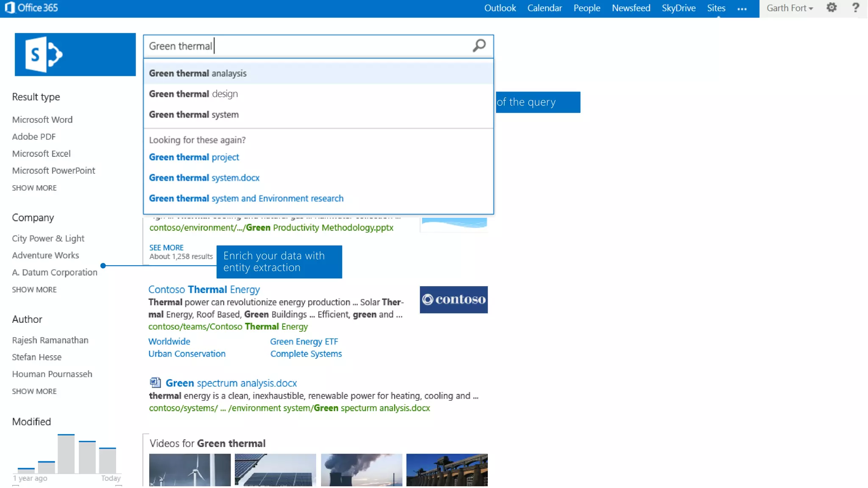Open the ellipsis more navigation menu
This screenshot has width=868, height=488.
point(742,9)
